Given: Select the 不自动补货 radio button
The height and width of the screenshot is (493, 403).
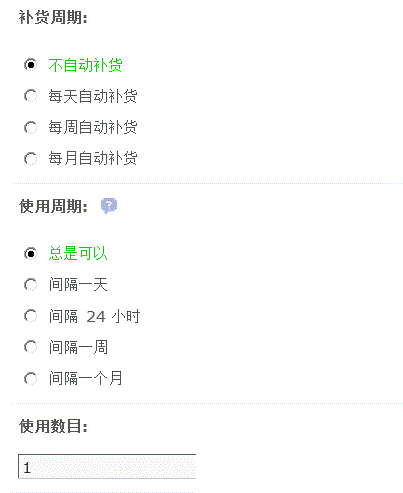Looking at the screenshot, I should coord(30,65).
